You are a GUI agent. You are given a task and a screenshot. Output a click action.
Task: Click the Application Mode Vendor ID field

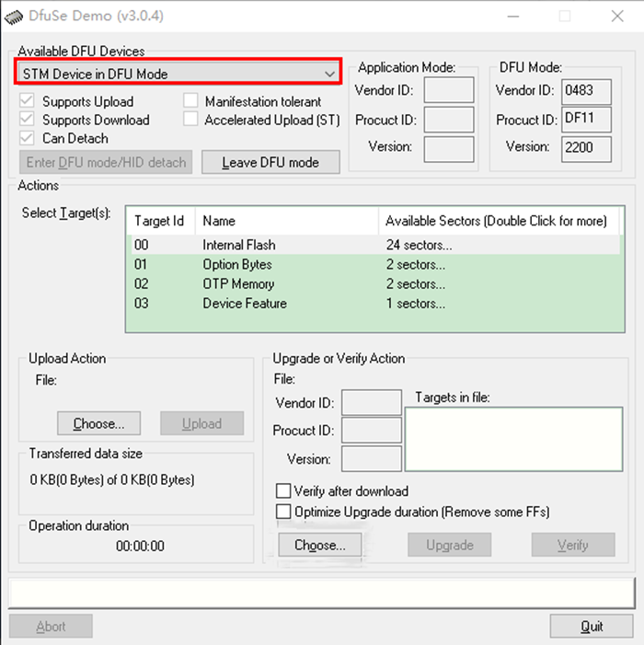[449, 89]
